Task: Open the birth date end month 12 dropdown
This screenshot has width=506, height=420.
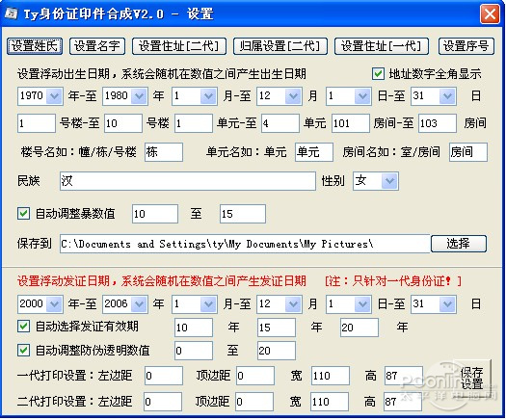Action: coord(293,95)
